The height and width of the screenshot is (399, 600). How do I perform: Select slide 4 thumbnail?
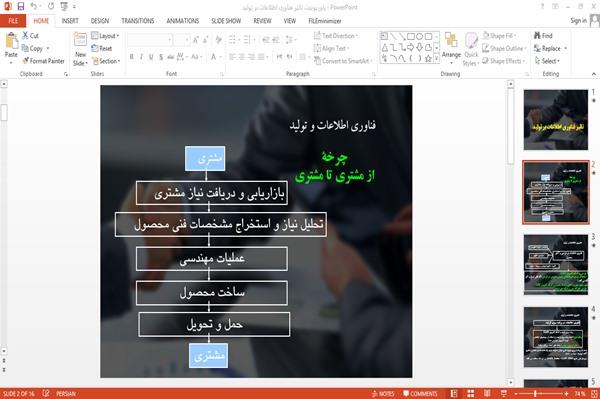(x=556, y=337)
